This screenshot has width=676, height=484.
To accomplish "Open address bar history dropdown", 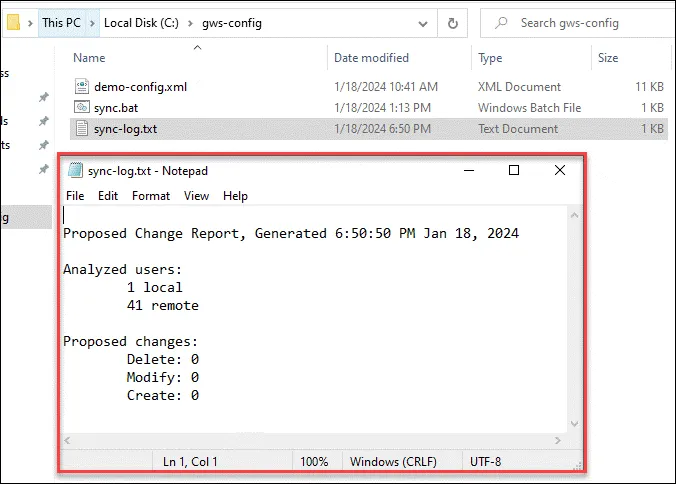I will 423,23.
